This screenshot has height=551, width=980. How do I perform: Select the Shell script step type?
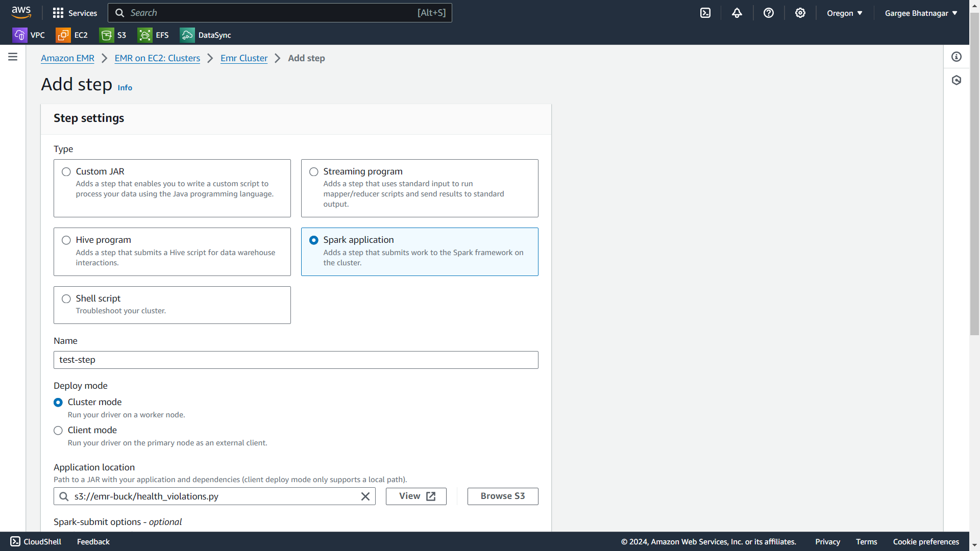pyautogui.click(x=66, y=299)
